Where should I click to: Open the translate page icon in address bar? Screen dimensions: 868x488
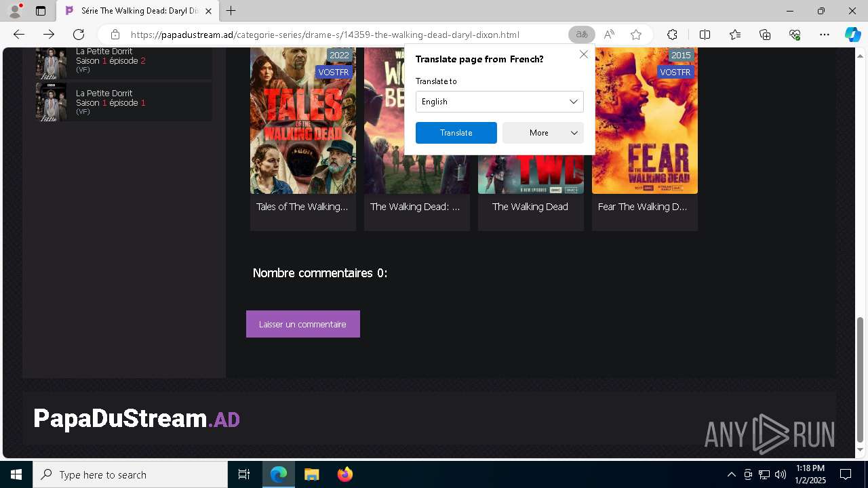point(581,35)
